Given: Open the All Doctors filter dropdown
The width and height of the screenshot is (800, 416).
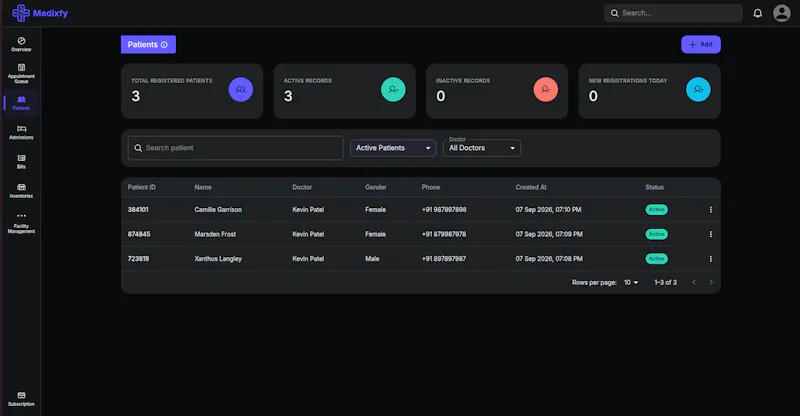Looking at the screenshot, I should [482, 148].
